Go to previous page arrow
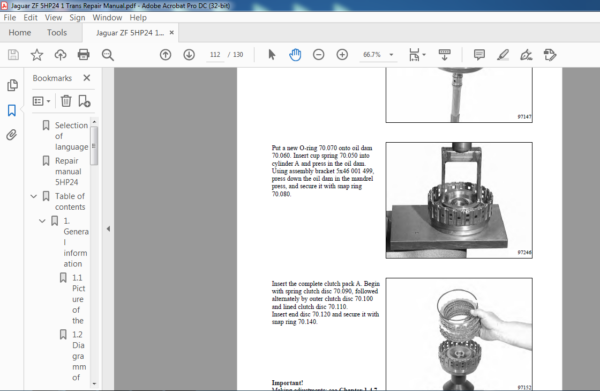The height and width of the screenshot is (391, 600). point(165,55)
